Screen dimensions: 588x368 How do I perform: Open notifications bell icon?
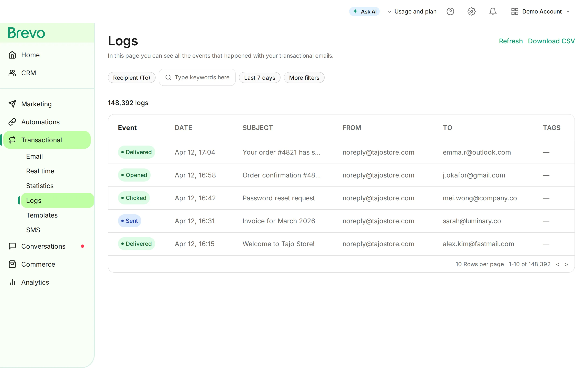click(x=493, y=11)
